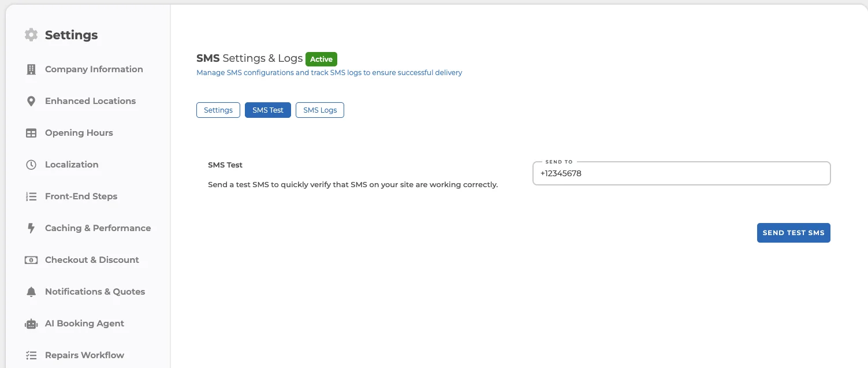
Task: Go to Notifications & Quotes
Action: 95,292
